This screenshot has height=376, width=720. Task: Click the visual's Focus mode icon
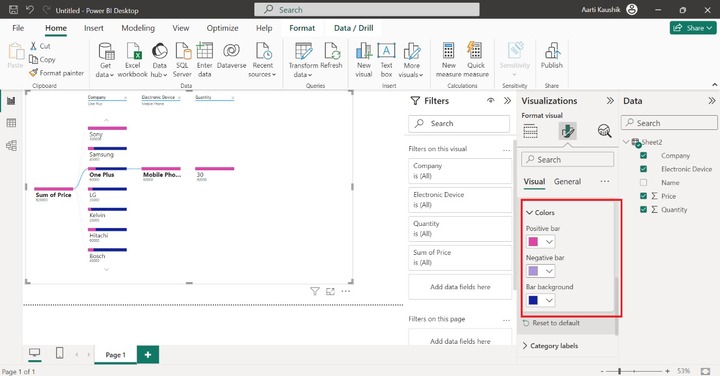(330, 291)
